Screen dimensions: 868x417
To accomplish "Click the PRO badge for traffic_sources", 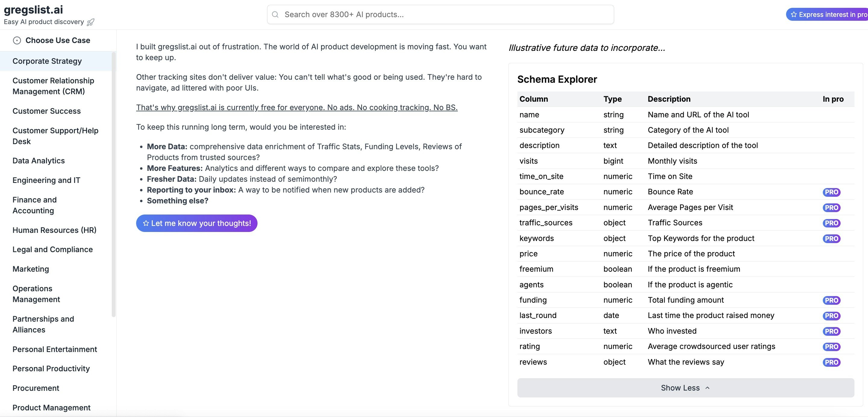I will point(831,223).
